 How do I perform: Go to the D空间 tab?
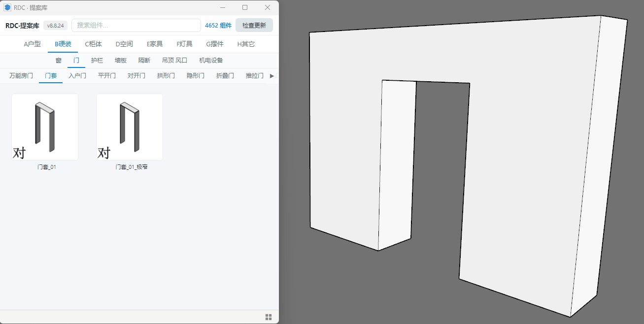[124, 44]
